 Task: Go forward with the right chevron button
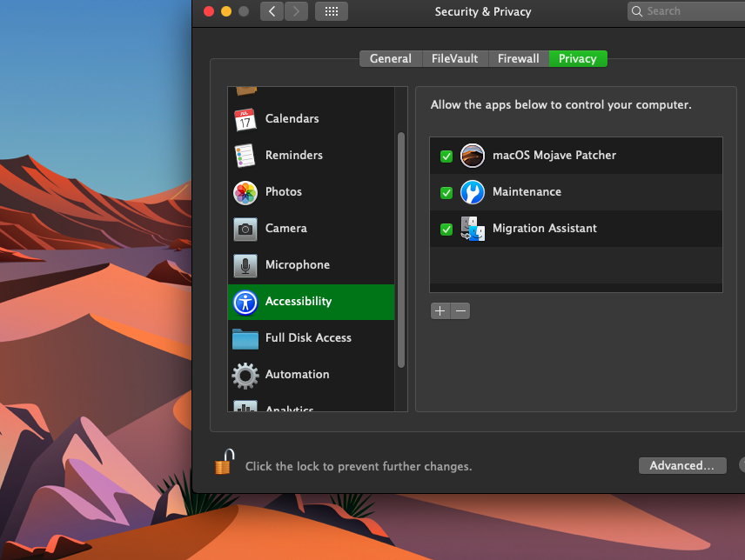coord(296,11)
